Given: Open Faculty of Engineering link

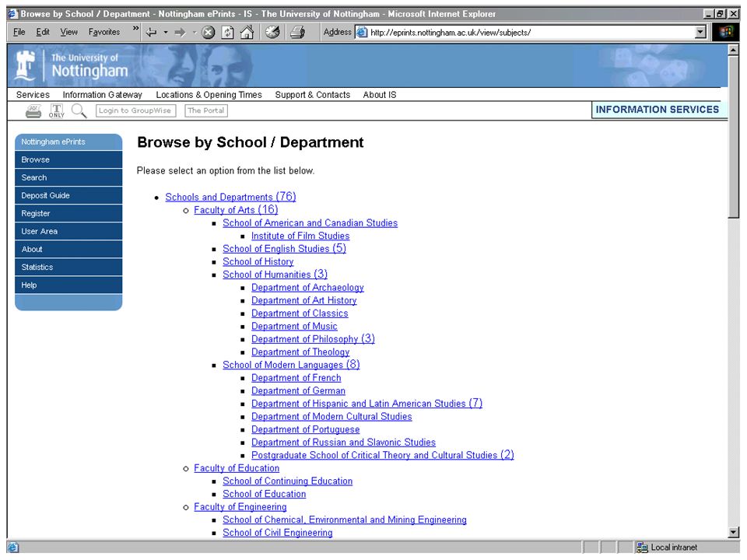Looking at the screenshot, I should click(x=240, y=506).
